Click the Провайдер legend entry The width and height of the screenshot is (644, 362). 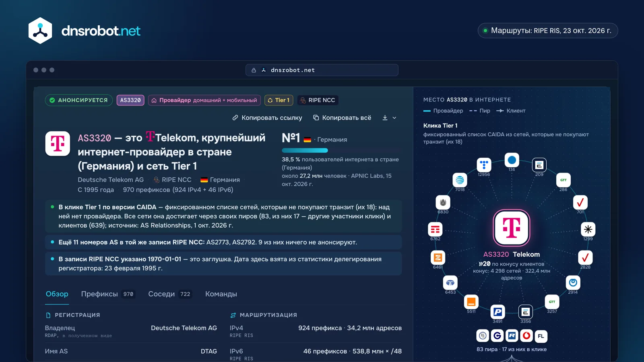coord(443,111)
